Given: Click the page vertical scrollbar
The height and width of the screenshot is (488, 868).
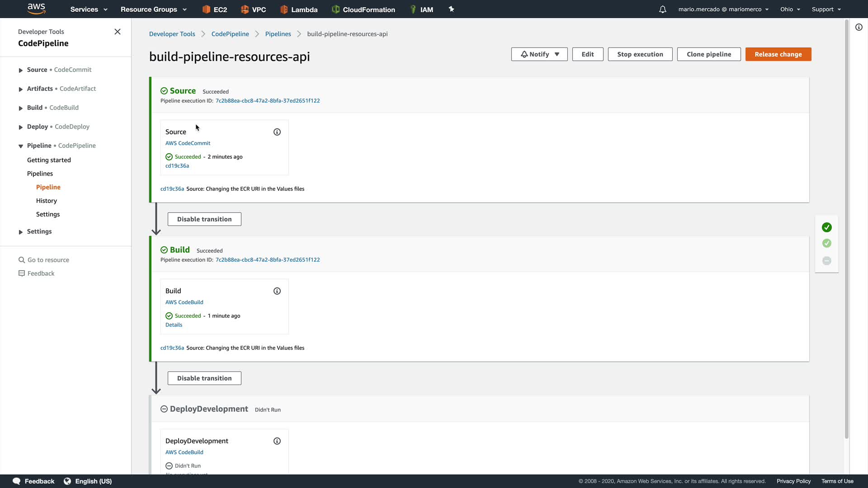Looking at the screenshot, I should point(847,226).
